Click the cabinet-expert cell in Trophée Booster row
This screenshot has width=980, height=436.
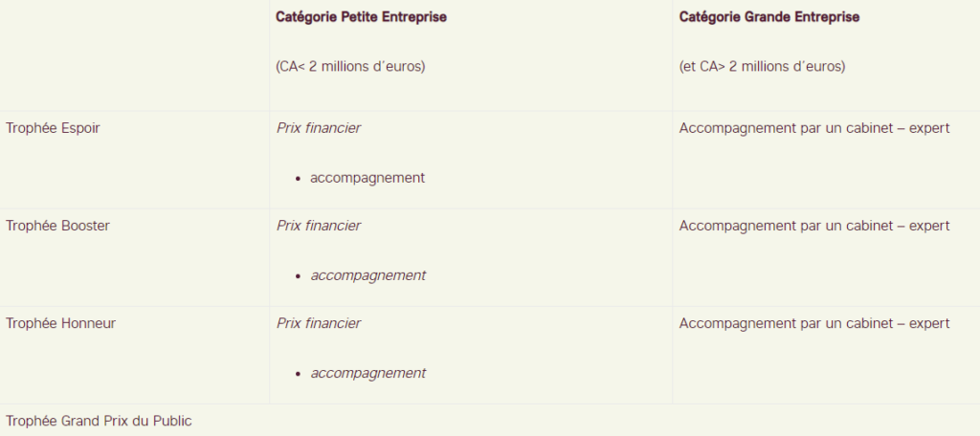click(x=814, y=226)
